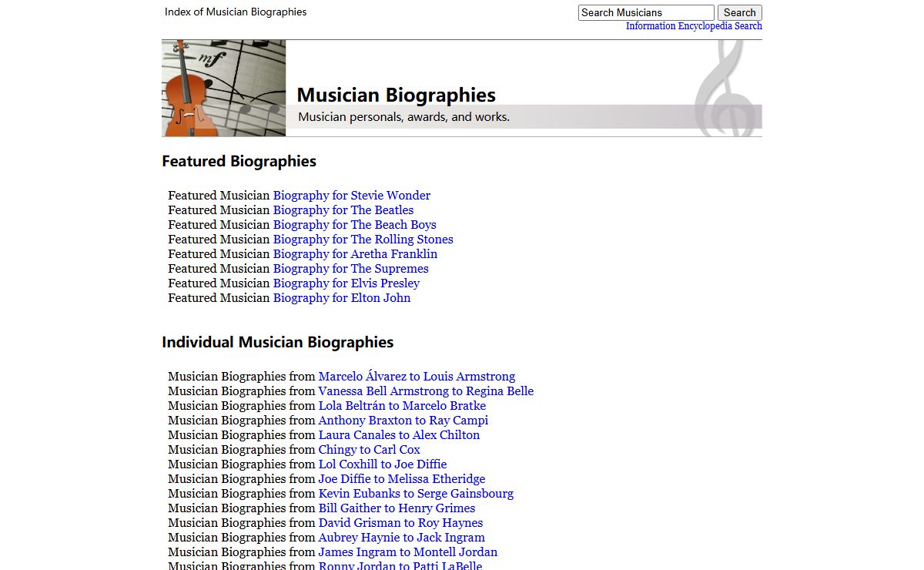Click the Individual Musician Biographies heading

278,342
